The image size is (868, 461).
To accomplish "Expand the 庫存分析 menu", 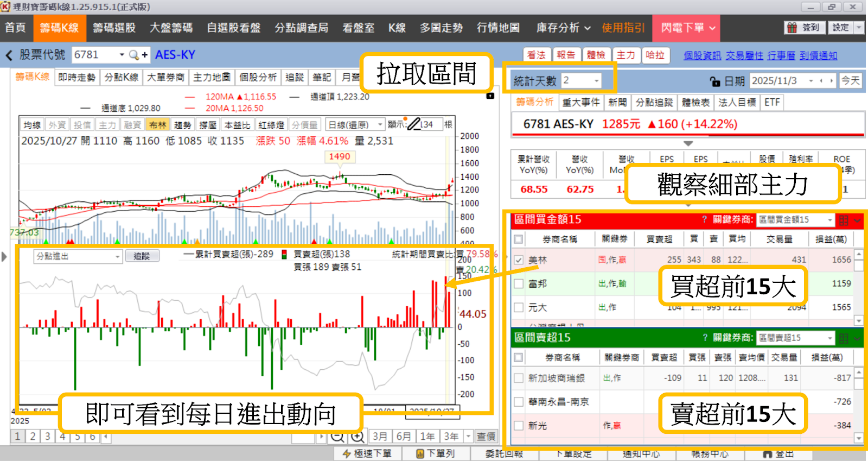I will (x=563, y=28).
